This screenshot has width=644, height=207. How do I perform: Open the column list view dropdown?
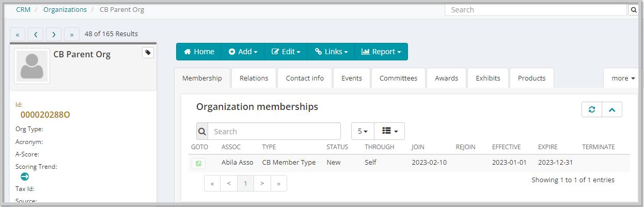coord(389,131)
